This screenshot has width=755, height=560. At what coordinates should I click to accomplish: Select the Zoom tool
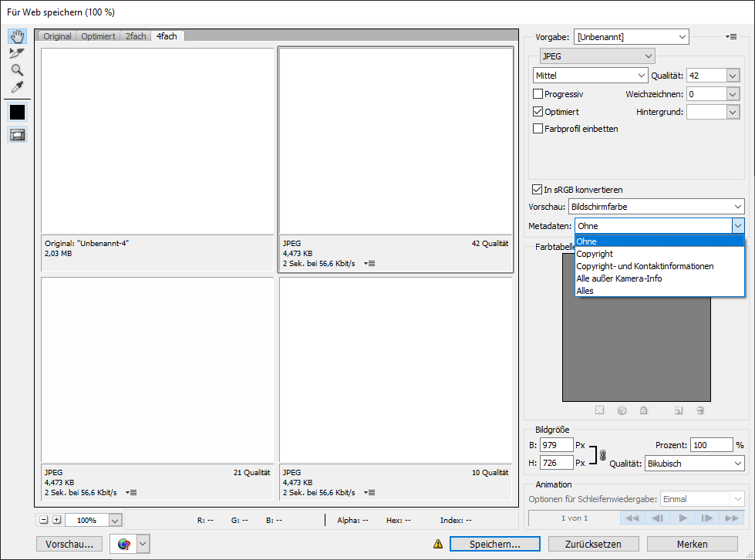tap(17, 70)
